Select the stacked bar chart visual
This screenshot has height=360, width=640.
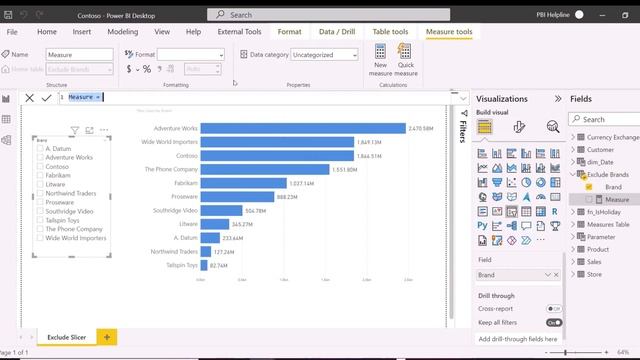tap(482, 153)
